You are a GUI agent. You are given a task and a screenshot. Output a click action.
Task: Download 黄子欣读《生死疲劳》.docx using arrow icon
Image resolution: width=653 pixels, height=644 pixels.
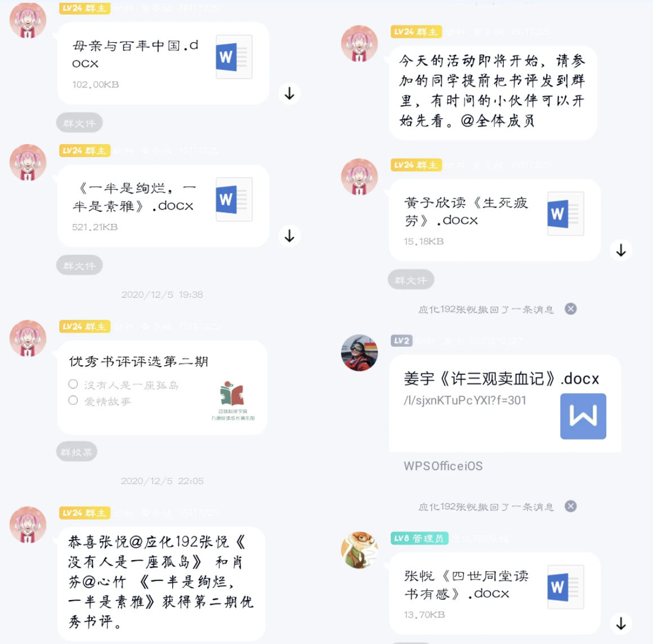(x=621, y=251)
